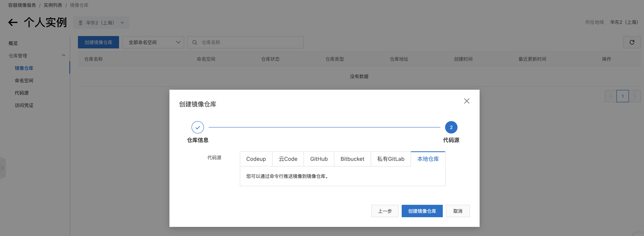644x236 pixels.
Task: Click the refresh icon button
Action: tap(632, 42)
